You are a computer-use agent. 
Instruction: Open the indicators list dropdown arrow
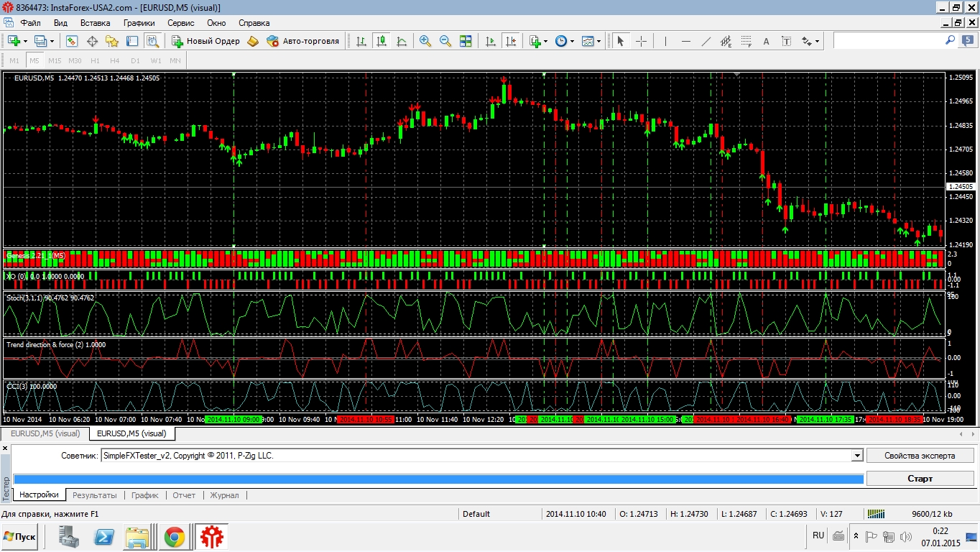pos(546,41)
